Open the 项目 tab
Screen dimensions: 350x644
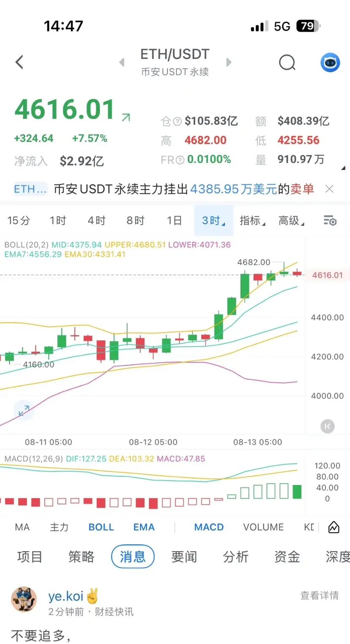tap(30, 557)
